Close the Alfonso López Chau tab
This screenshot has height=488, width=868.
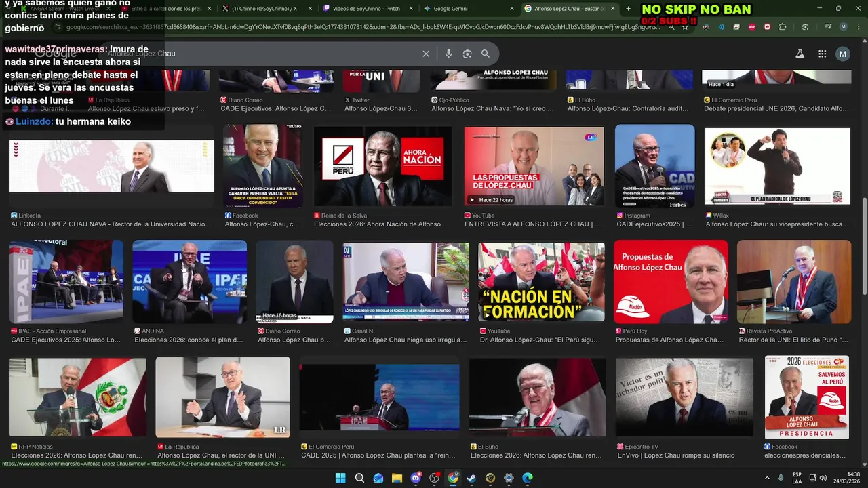click(612, 9)
